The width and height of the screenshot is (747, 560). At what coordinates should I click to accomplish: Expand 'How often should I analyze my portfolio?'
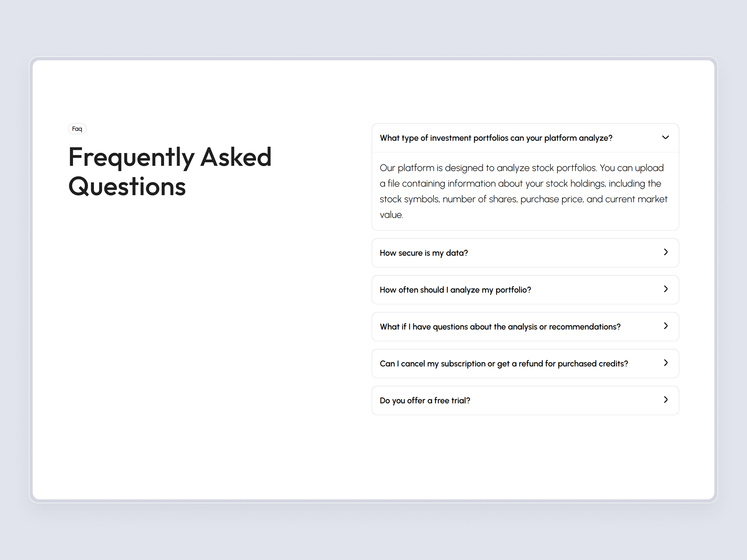click(x=524, y=290)
